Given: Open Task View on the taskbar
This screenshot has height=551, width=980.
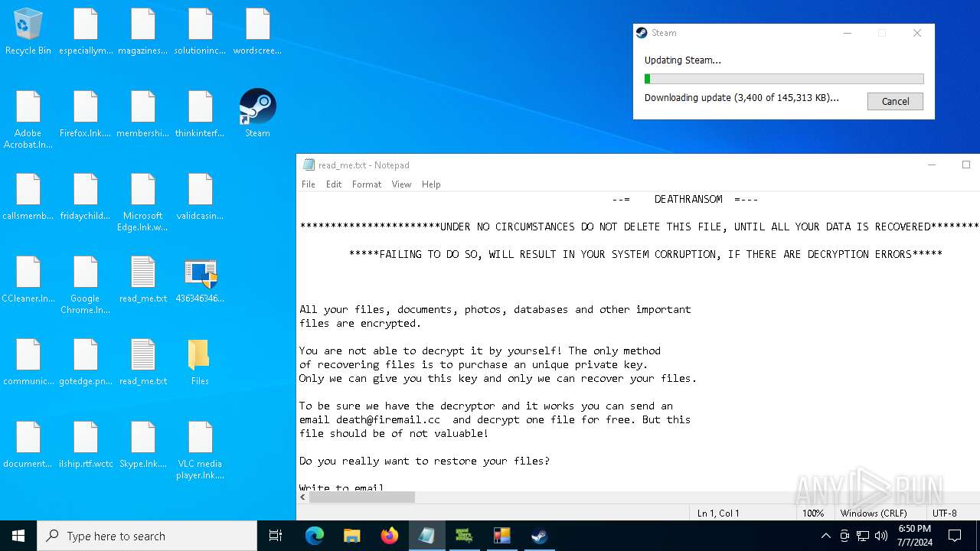Looking at the screenshot, I should [276, 536].
